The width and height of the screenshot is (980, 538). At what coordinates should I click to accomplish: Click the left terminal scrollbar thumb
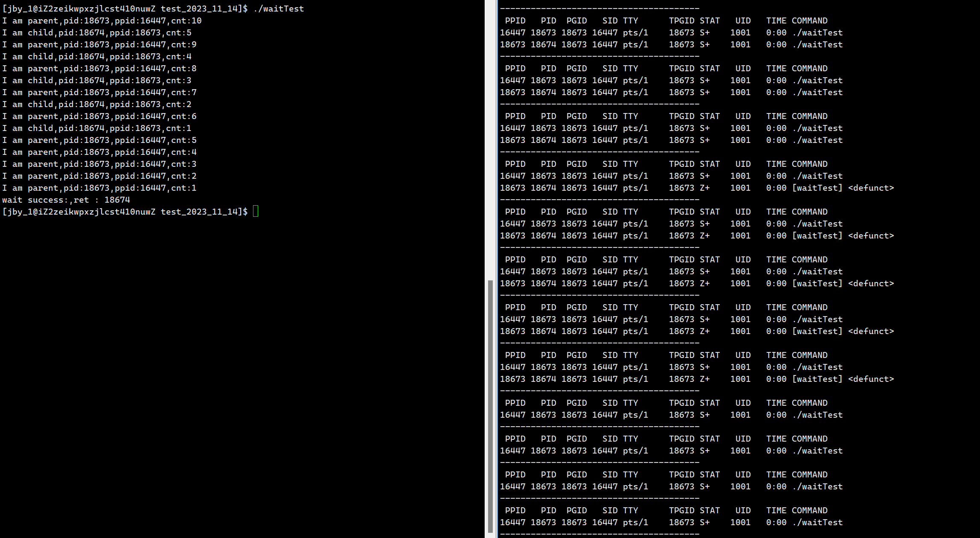click(490, 406)
